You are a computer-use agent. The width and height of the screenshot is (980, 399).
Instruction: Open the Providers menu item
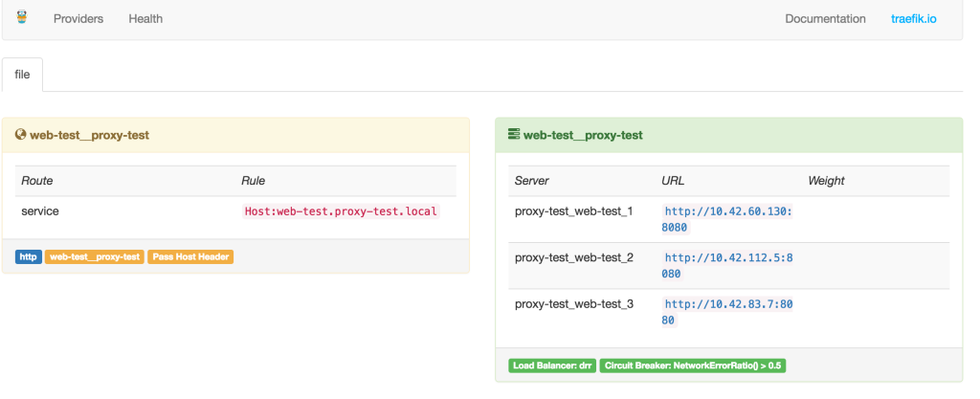coord(78,19)
